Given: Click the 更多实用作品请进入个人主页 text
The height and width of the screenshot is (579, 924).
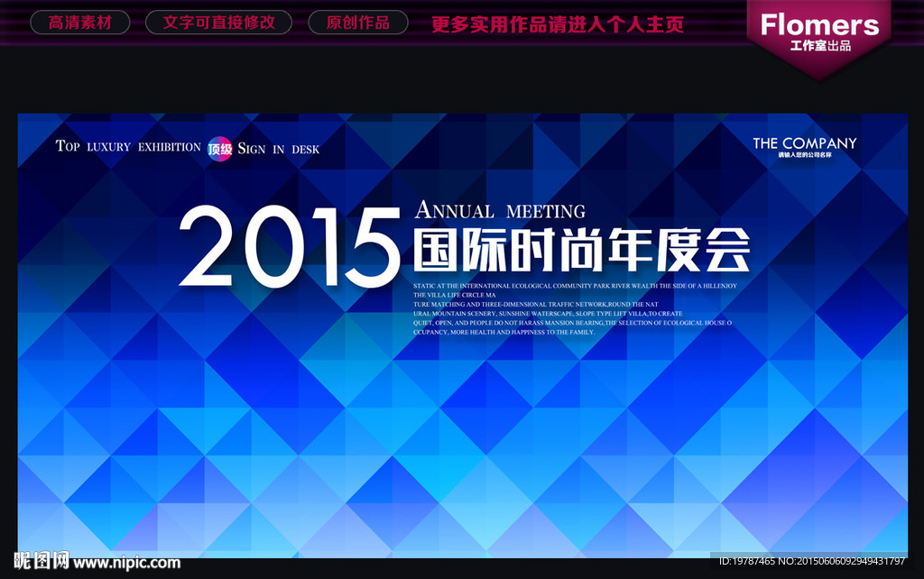Looking at the screenshot, I should pos(558,24).
